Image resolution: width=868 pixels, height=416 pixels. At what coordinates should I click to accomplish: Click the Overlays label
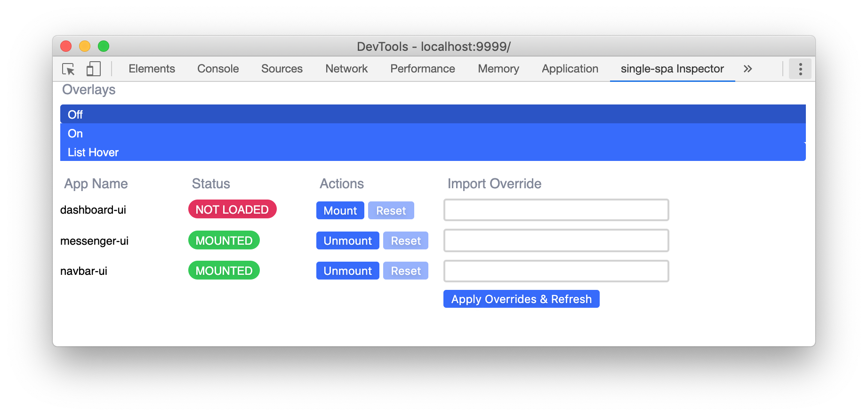pyautogui.click(x=89, y=89)
